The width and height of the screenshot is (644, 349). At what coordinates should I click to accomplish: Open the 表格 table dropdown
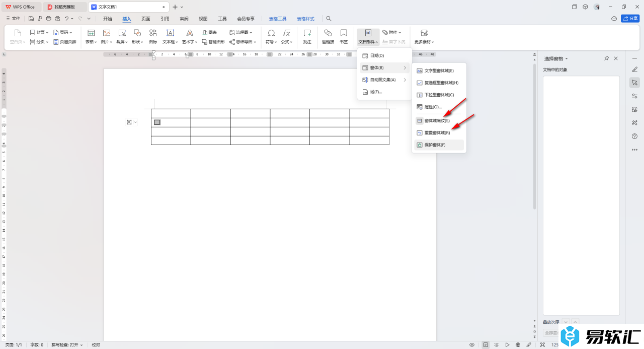(x=91, y=37)
